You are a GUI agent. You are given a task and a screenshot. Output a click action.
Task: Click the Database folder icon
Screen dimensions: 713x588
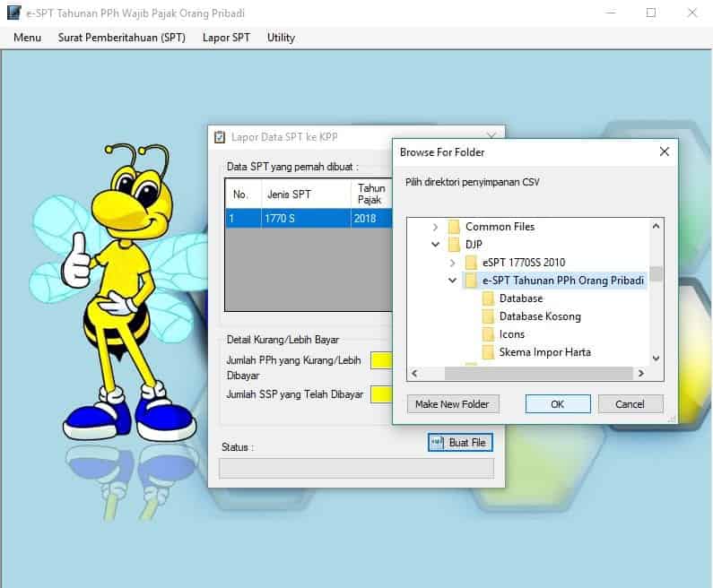[488, 298]
